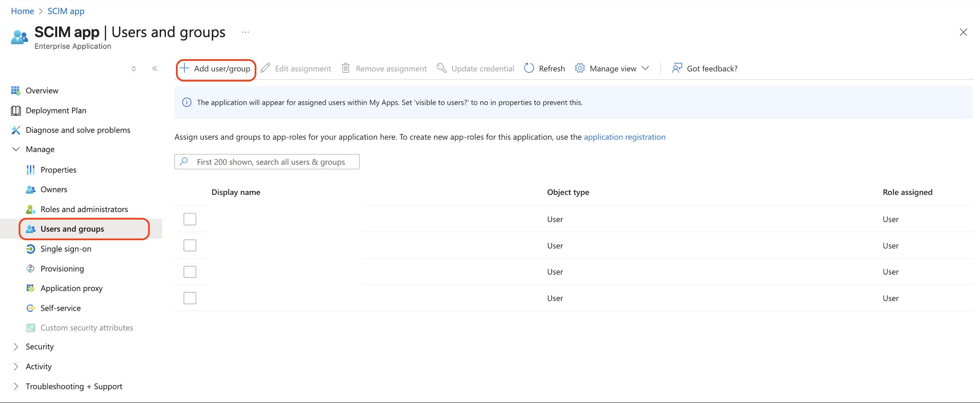
Task: Click the Application proxy icon
Action: click(31, 288)
